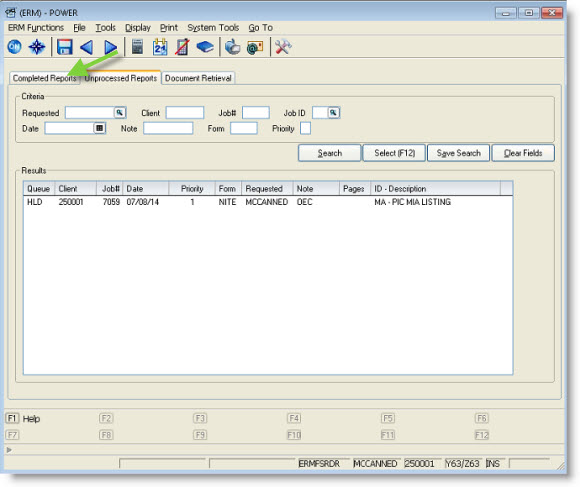Switch to the Document Retrieval tab

[198, 78]
